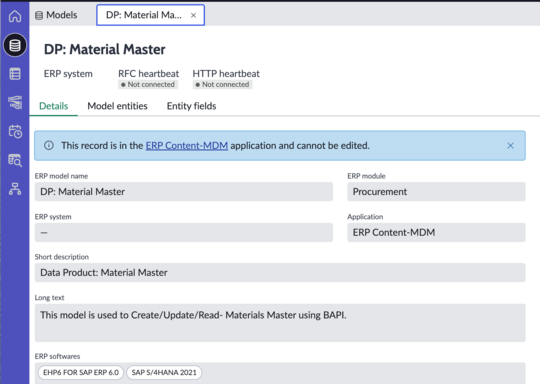Switch to Model entities tab
The height and width of the screenshot is (384, 540).
tap(117, 106)
